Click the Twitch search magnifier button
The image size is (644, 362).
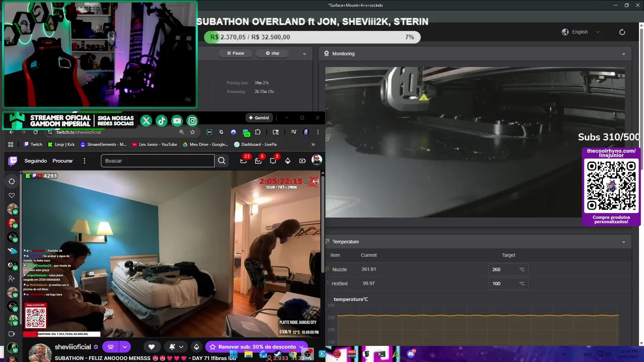[x=221, y=161]
